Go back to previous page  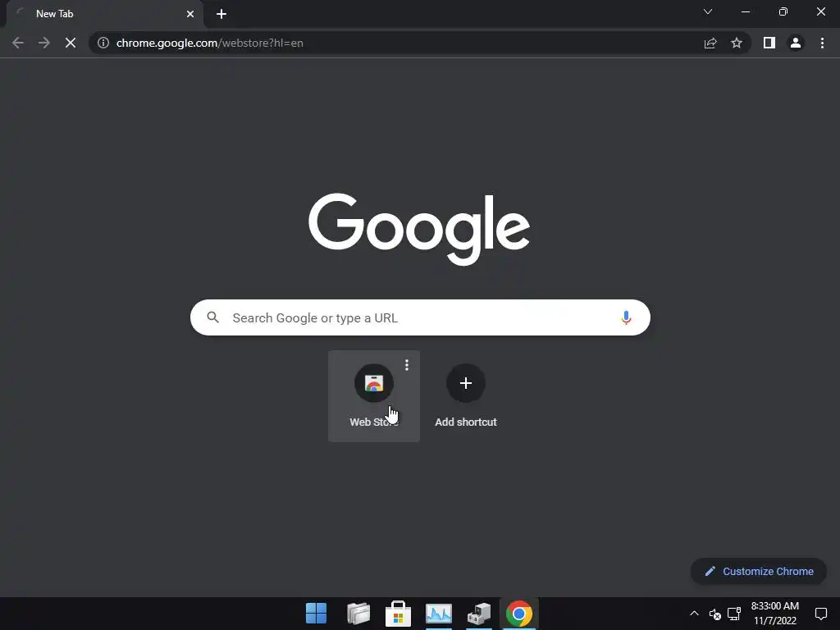click(x=18, y=43)
